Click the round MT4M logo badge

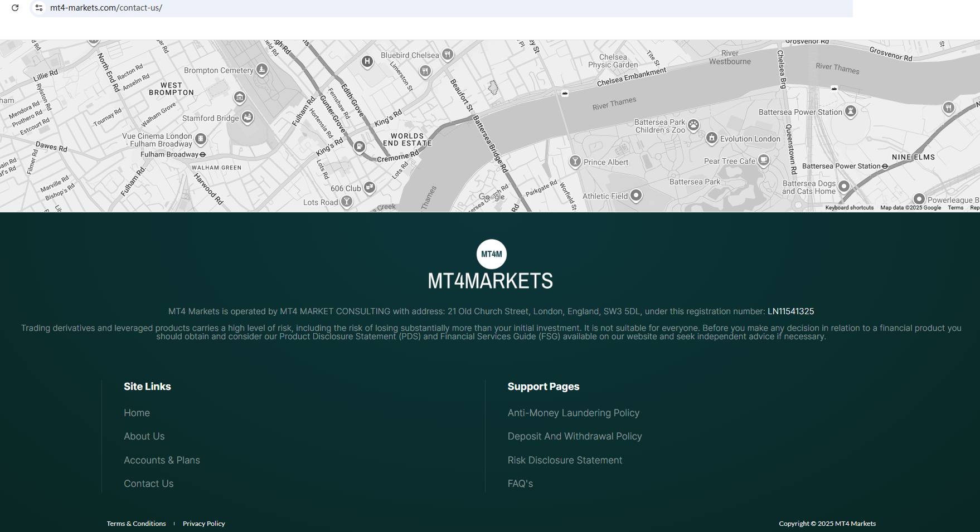pos(492,254)
